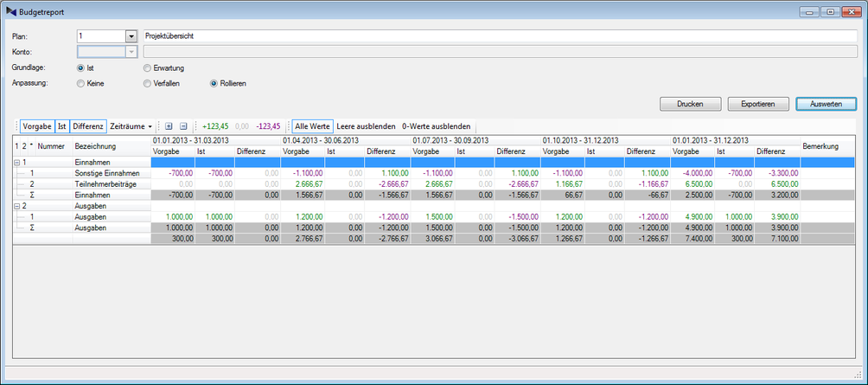Viewport: 868px width, 385px height.
Task: Toggle the Differenz column button
Action: 88,126
